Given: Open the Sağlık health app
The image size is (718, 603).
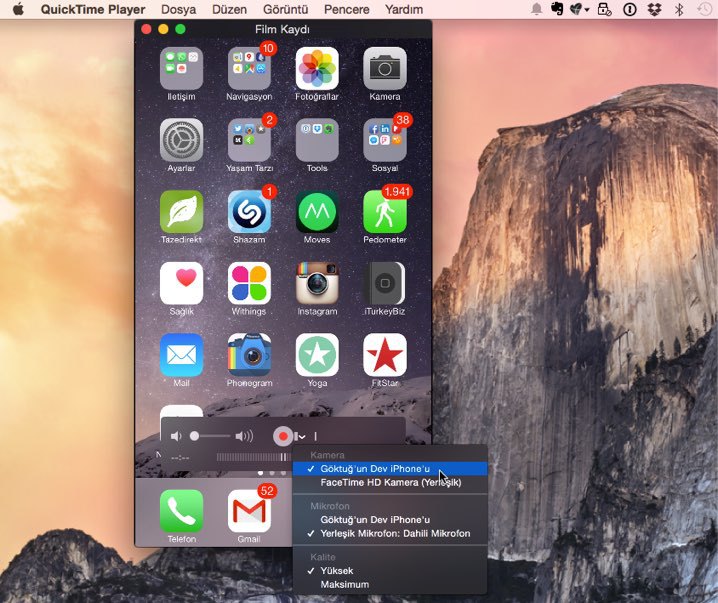Looking at the screenshot, I should pyautogui.click(x=181, y=283).
